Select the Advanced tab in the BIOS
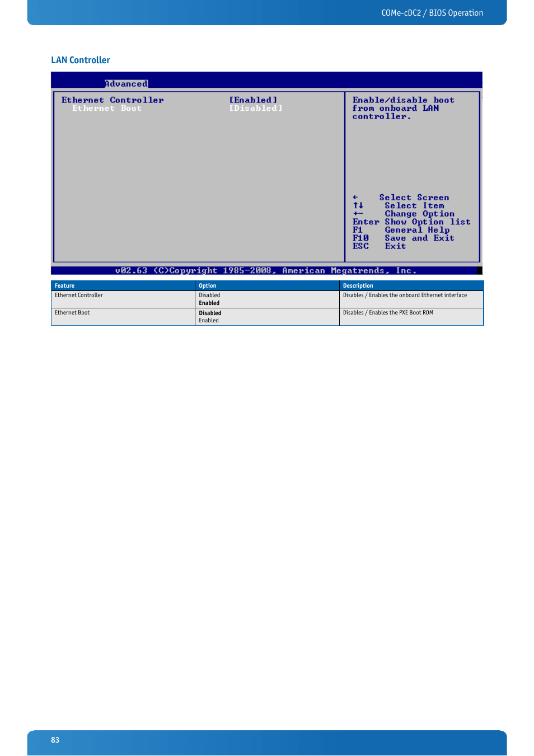Image resolution: width=534 pixels, height=756 pixels. (x=127, y=84)
